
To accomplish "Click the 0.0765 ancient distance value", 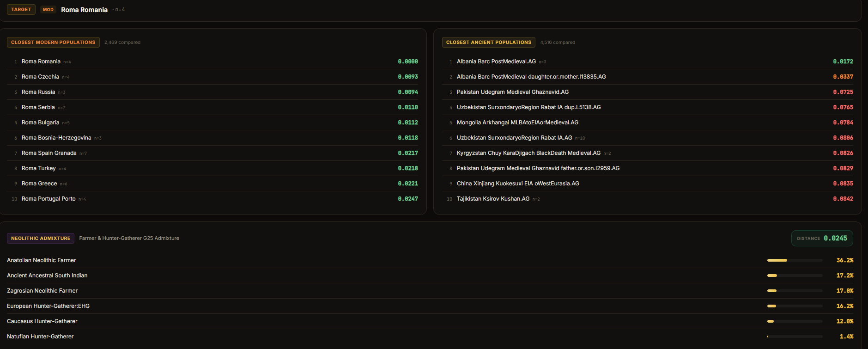I will click(843, 107).
